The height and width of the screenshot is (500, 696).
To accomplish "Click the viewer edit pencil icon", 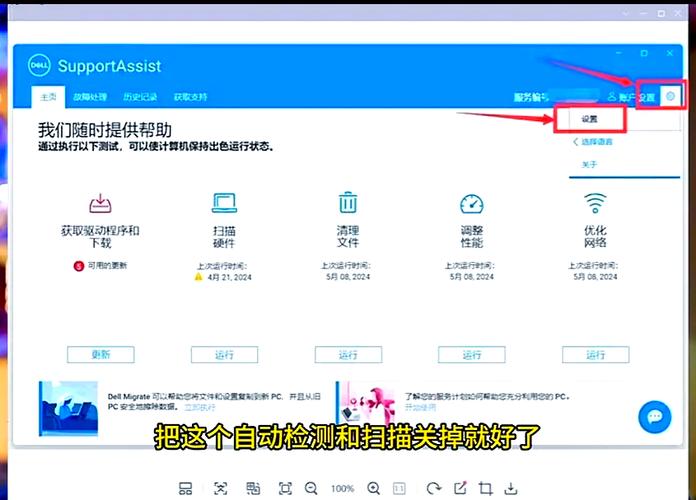I will point(460,488).
